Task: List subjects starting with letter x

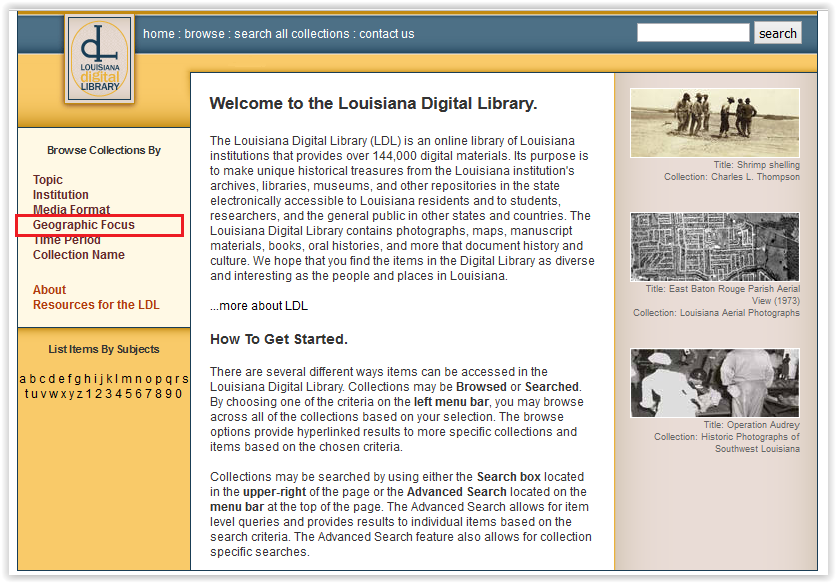Action: click(63, 394)
